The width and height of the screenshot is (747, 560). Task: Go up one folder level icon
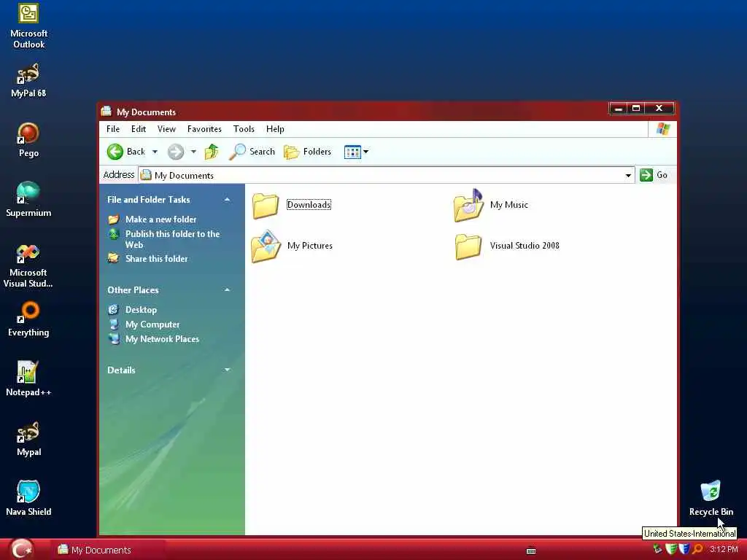coord(212,152)
